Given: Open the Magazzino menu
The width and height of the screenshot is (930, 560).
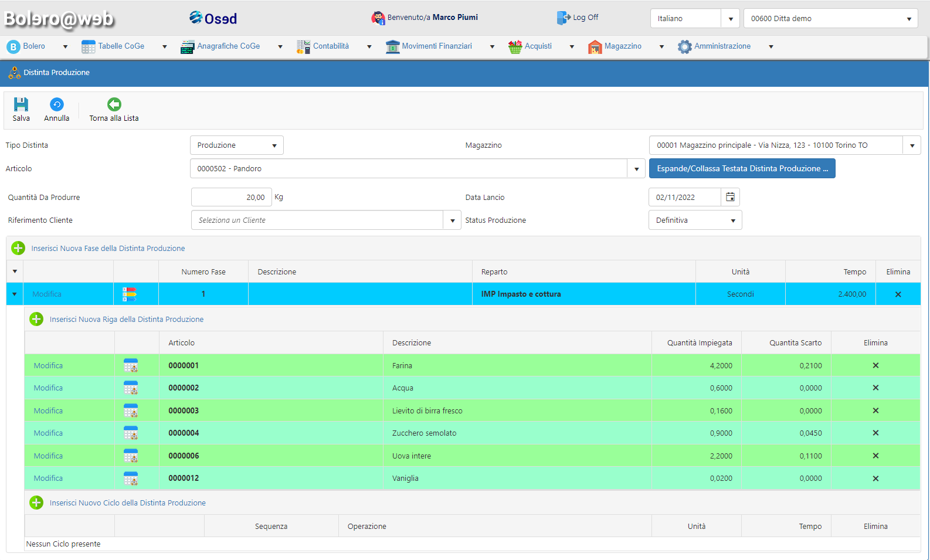Looking at the screenshot, I should pos(622,46).
